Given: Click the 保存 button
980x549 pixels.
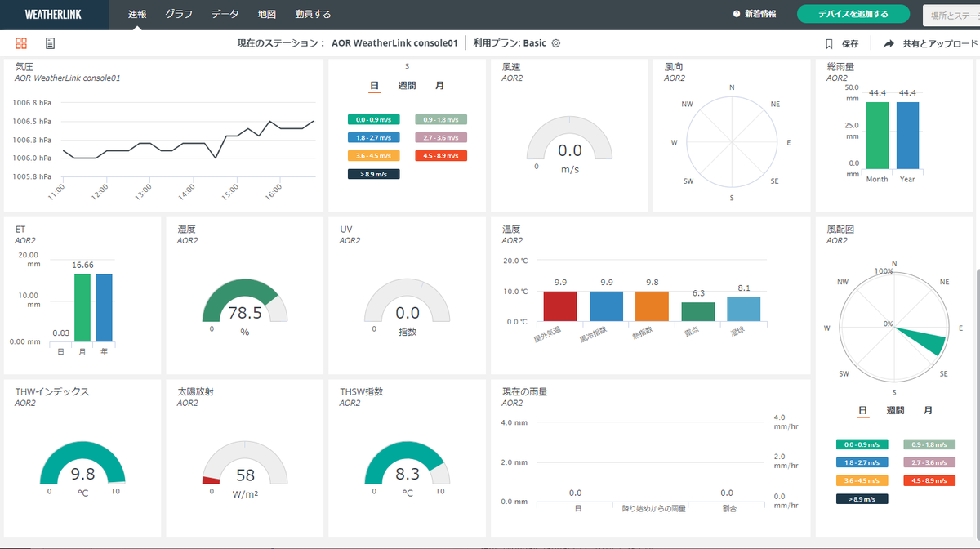Looking at the screenshot, I should [841, 43].
